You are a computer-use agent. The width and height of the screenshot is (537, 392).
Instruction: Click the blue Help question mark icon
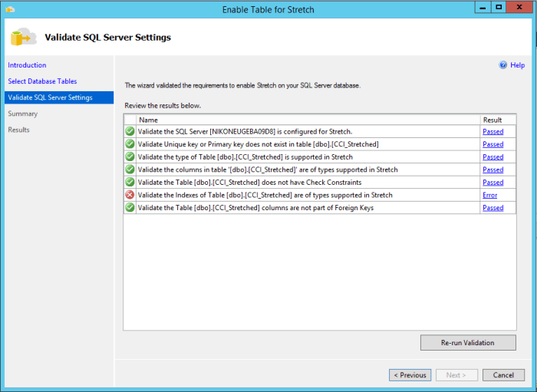tap(503, 65)
